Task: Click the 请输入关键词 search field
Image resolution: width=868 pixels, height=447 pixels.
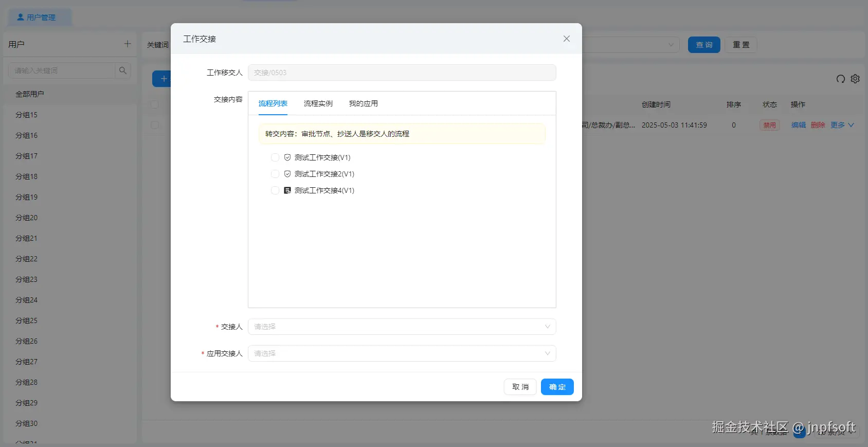Action: point(62,70)
